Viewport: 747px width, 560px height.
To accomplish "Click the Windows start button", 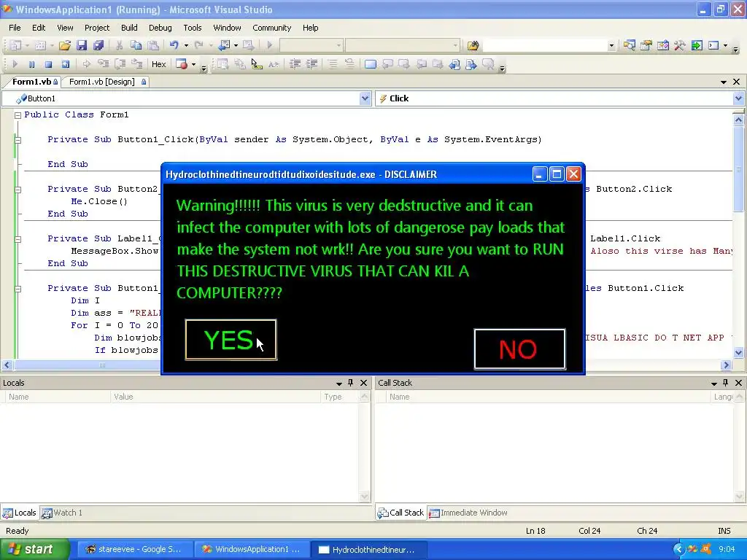I will click(34, 549).
